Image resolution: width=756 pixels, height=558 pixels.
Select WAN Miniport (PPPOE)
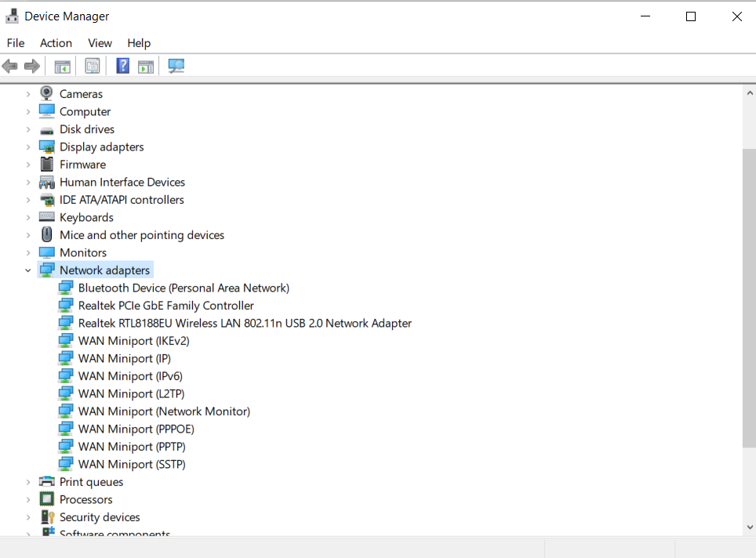(136, 429)
